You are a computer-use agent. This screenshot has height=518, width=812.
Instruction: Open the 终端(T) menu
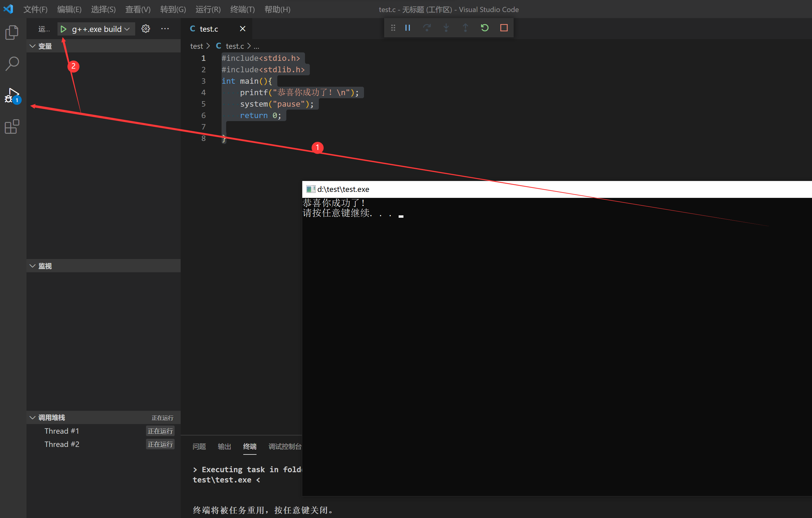[242, 9]
